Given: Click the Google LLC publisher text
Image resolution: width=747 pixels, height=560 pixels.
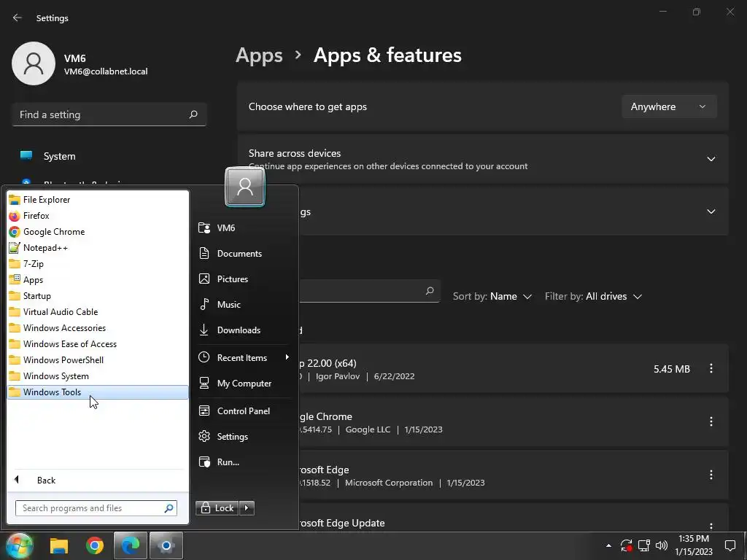Looking at the screenshot, I should click(x=368, y=429).
